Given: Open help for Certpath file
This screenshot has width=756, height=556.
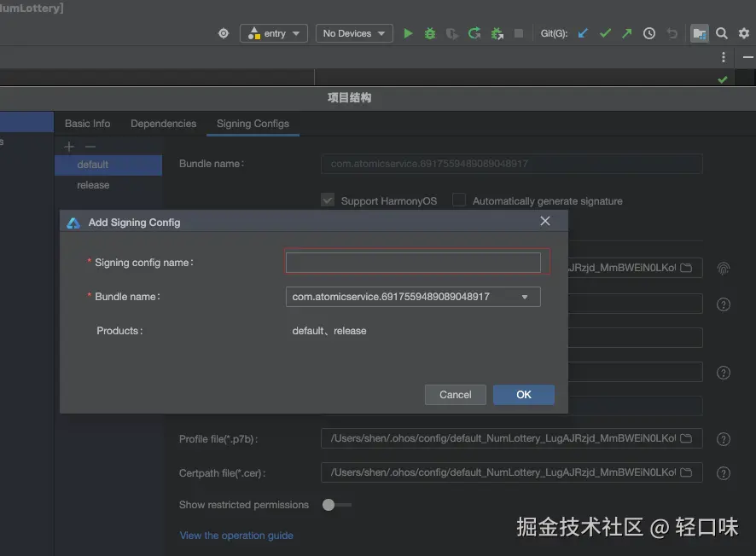Looking at the screenshot, I should click(x=724, y=473).
